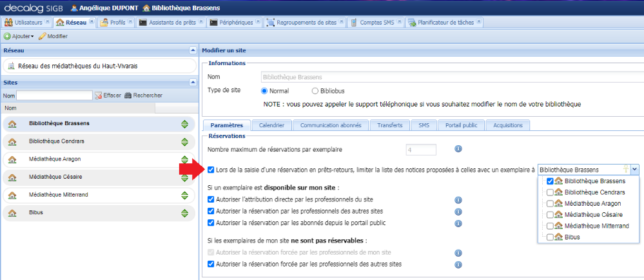Image resolution: width=644 pixels, height=280 pixels.
Task: Click info icon for maximum réservations
Action: 458,149
